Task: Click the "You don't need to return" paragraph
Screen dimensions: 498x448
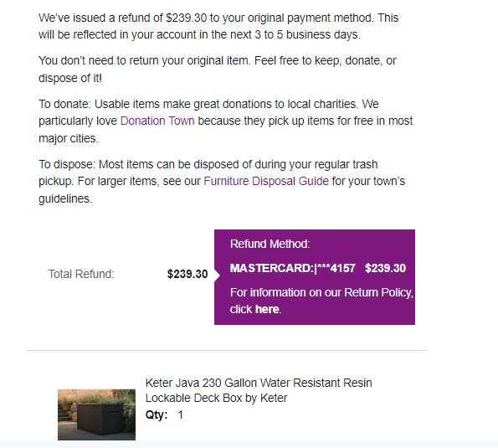Action: tap(218, 69)
